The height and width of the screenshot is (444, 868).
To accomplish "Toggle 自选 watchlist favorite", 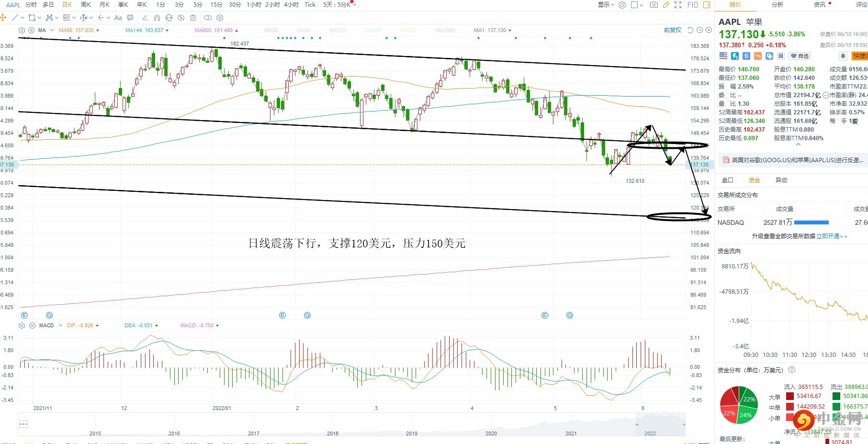I will coord(800,56).
